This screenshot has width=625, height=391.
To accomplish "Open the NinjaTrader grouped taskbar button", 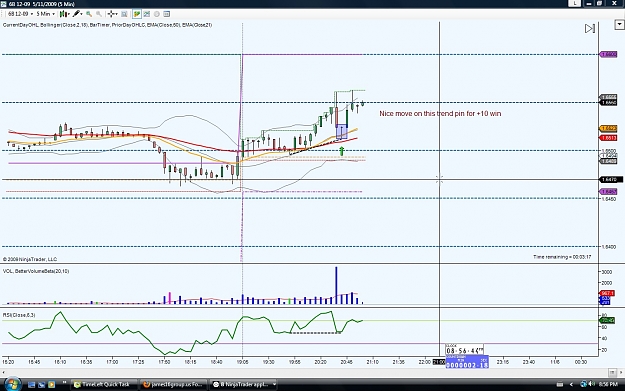I will pyautogui.click(x=244, y=385).
